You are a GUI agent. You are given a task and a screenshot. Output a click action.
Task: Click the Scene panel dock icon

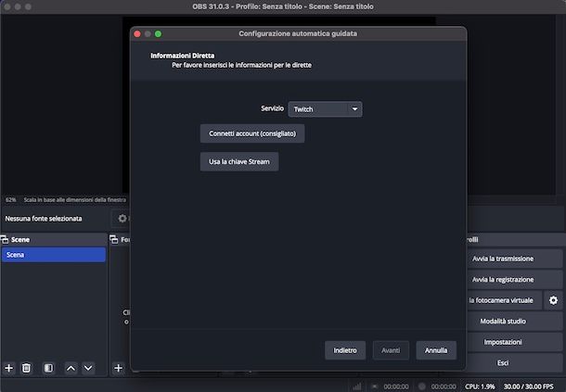pyautogui.click(x=5, y=239)
